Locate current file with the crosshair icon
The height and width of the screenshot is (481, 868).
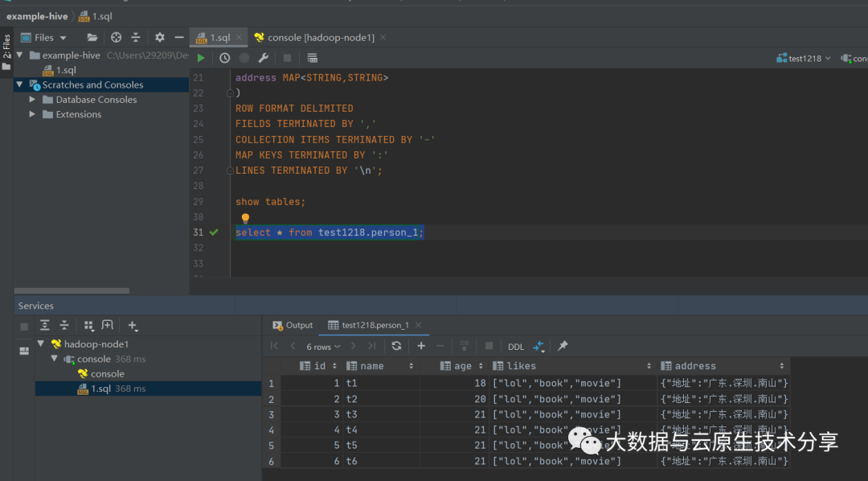coord(117,38)
